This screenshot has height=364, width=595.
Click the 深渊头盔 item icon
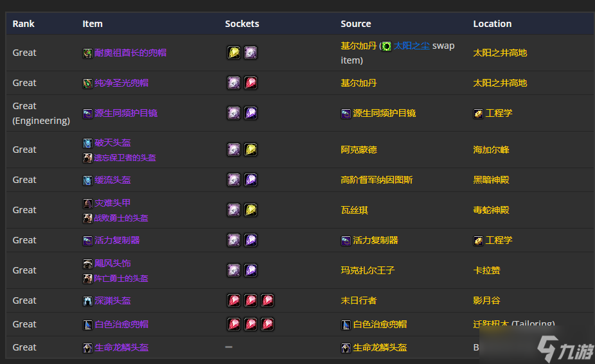(87, 301)
